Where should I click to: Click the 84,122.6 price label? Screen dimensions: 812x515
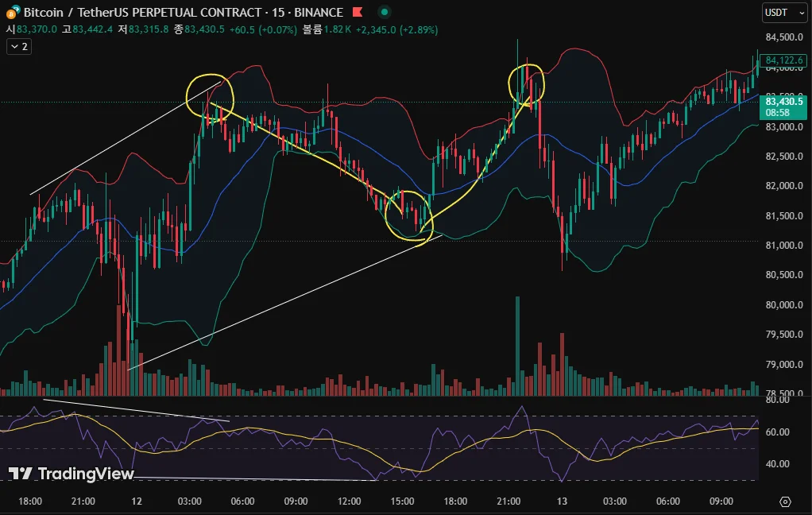click(x=783, y=60)
